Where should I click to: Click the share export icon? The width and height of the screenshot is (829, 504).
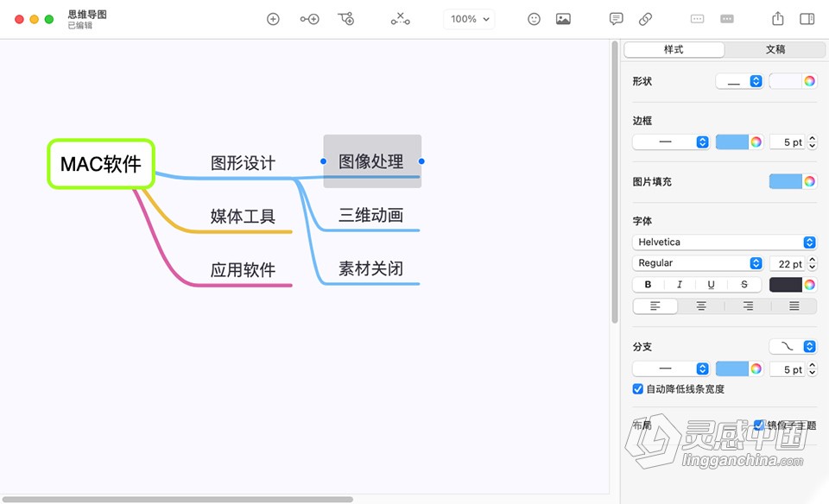pos(778,18)
